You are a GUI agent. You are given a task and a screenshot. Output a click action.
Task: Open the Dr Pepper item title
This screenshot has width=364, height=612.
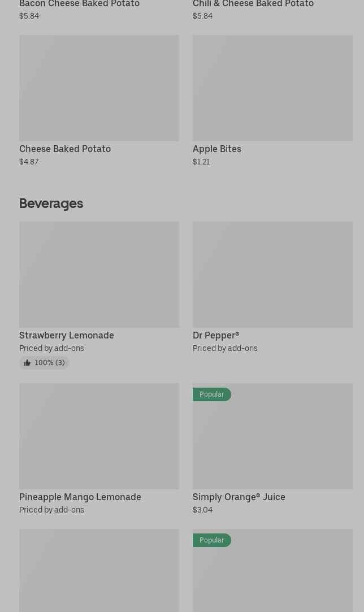click(216, 336)
